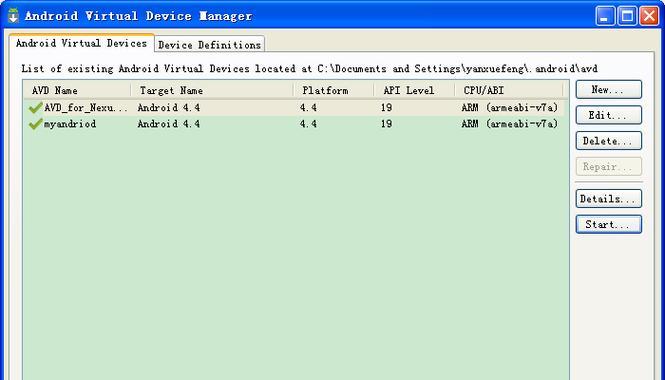Launch emulator with Start... button
The image size is (665, 380).
pos(609,224)
